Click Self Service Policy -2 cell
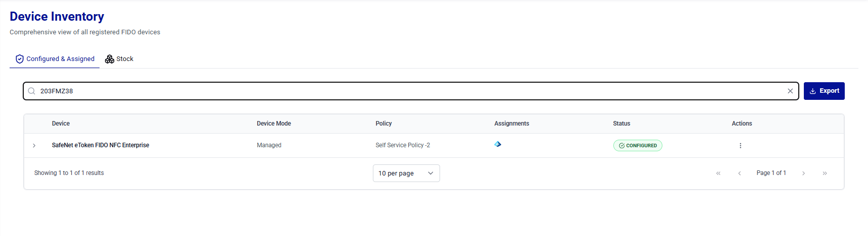This screenshot has width=868, height=236. 403,145
